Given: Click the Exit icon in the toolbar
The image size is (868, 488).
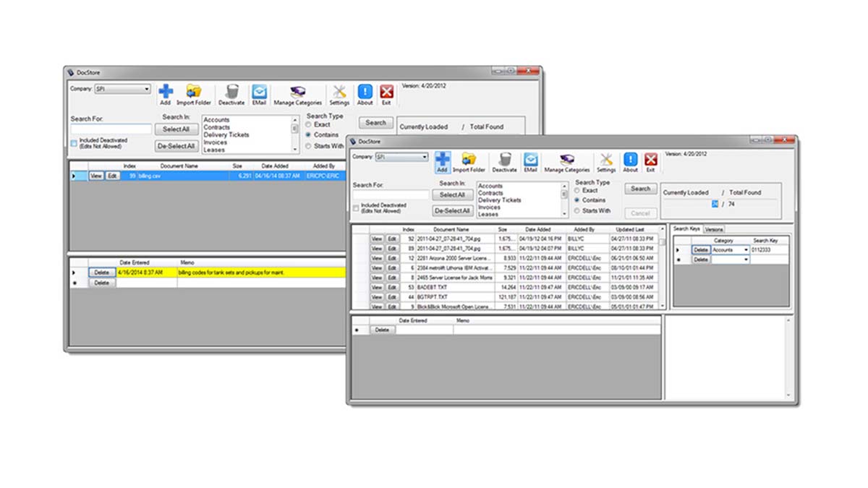Looking at the screenshot, I should 650,161.
